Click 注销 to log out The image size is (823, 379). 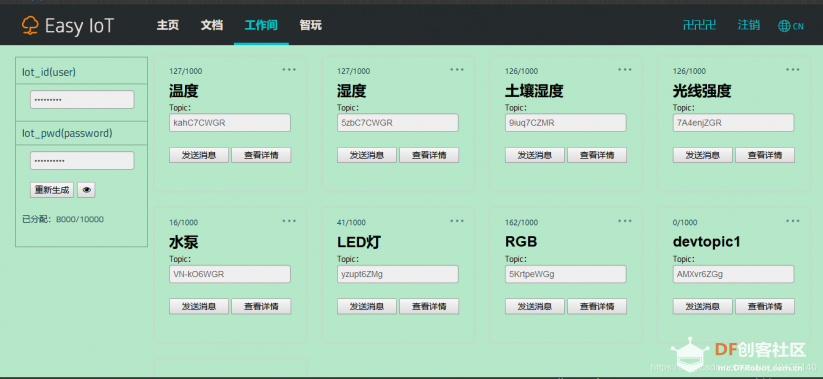pyautogui.click(x=748, y=25)
